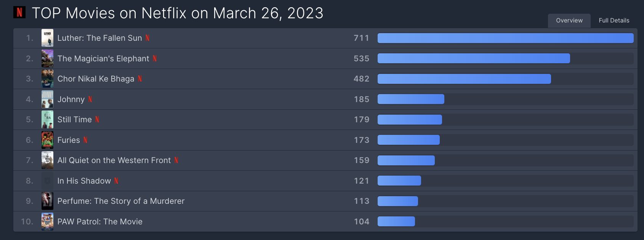Click the Netflix logo beside the page title
Image resolution: width=644 pixels, height=240 pixels.
click(x=19, y=13)
